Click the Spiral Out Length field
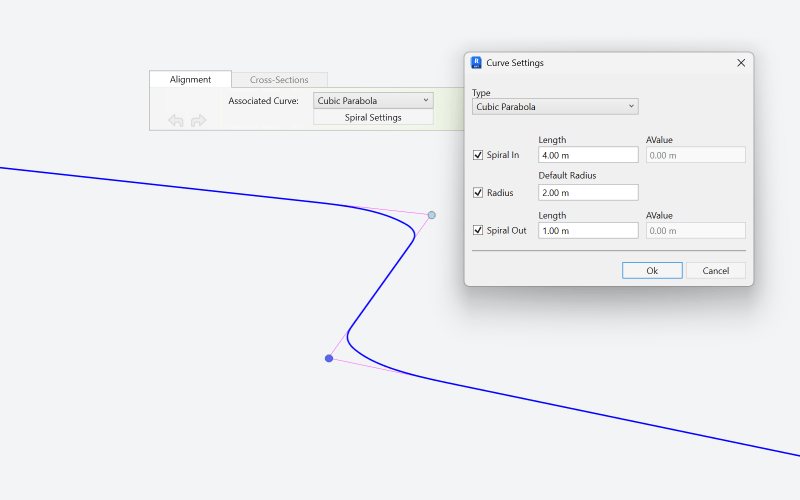 pos(587,230)
